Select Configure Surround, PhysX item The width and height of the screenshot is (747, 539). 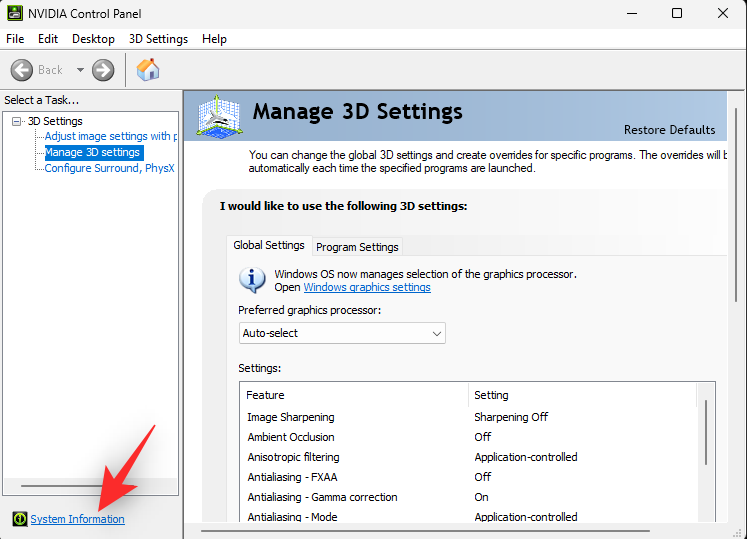(x=110, y=168)
